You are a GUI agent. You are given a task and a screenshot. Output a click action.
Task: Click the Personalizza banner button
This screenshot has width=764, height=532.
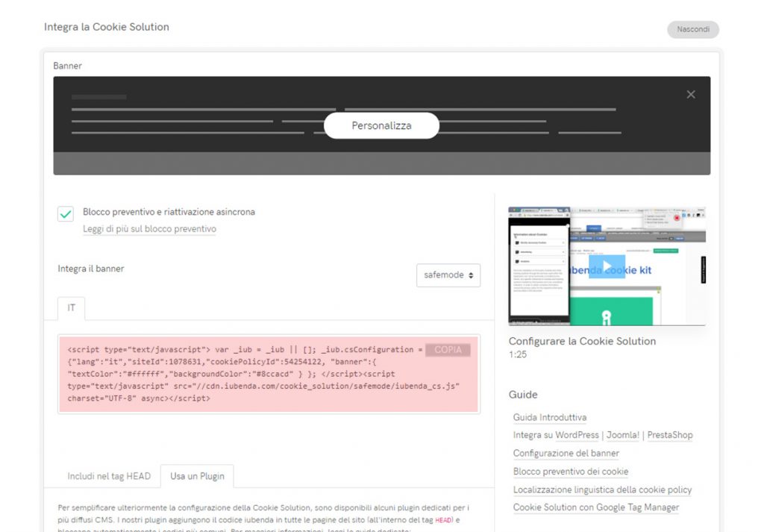(x=381, y=125)
